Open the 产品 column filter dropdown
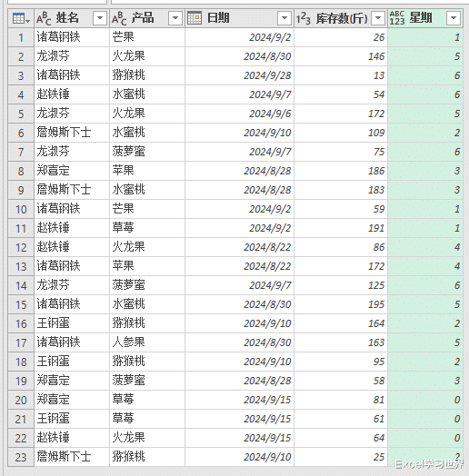Viewport: 469px width, 476px height. point(175,18)
